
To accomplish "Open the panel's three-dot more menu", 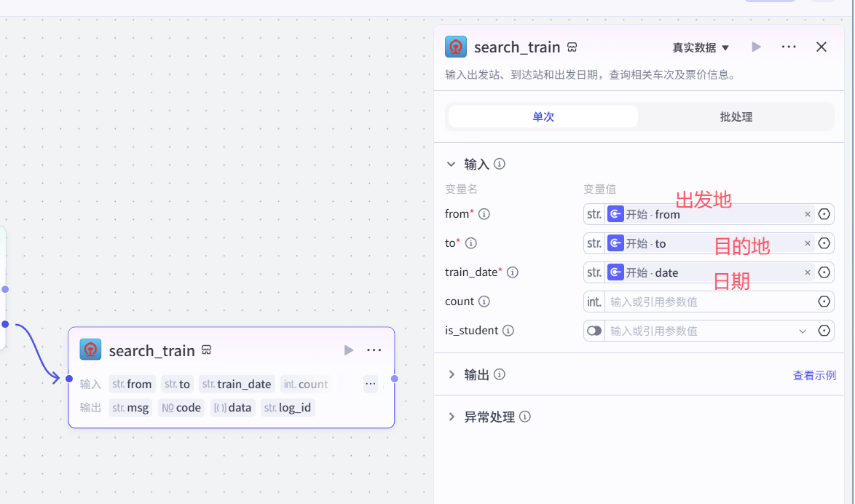I will [x=789, y=47].
